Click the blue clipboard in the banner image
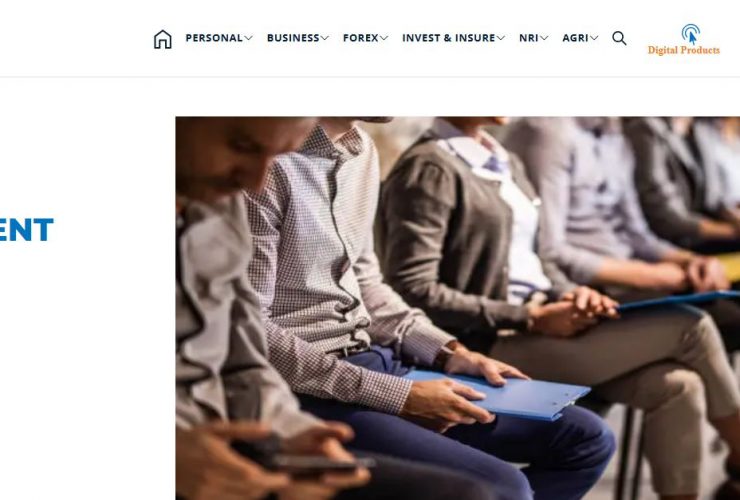This screenshot has height=500, width=740. coord(498,394)
